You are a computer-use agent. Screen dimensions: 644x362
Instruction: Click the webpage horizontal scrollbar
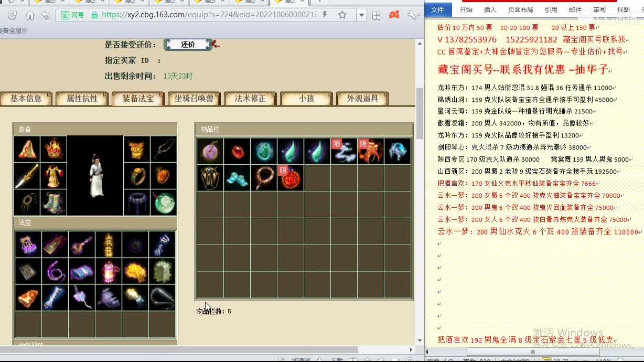[x=179, y=349]
